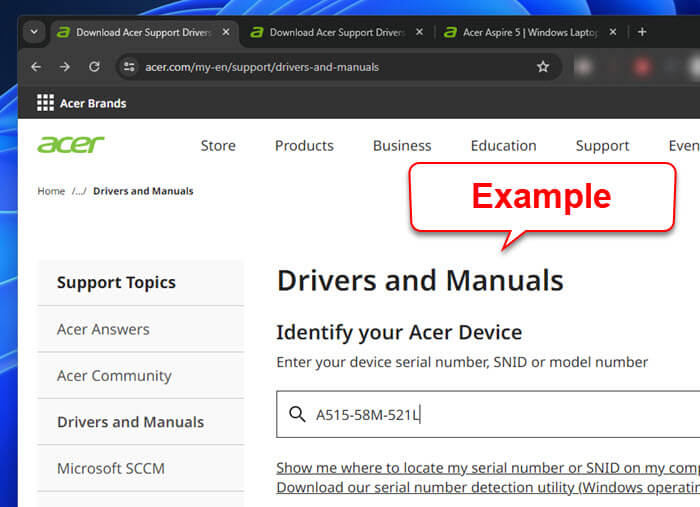Viewport: 700px width, 507px height.
Task: Click the first blurred extension icon in the toolbar
Action: (x=583, y=67)
